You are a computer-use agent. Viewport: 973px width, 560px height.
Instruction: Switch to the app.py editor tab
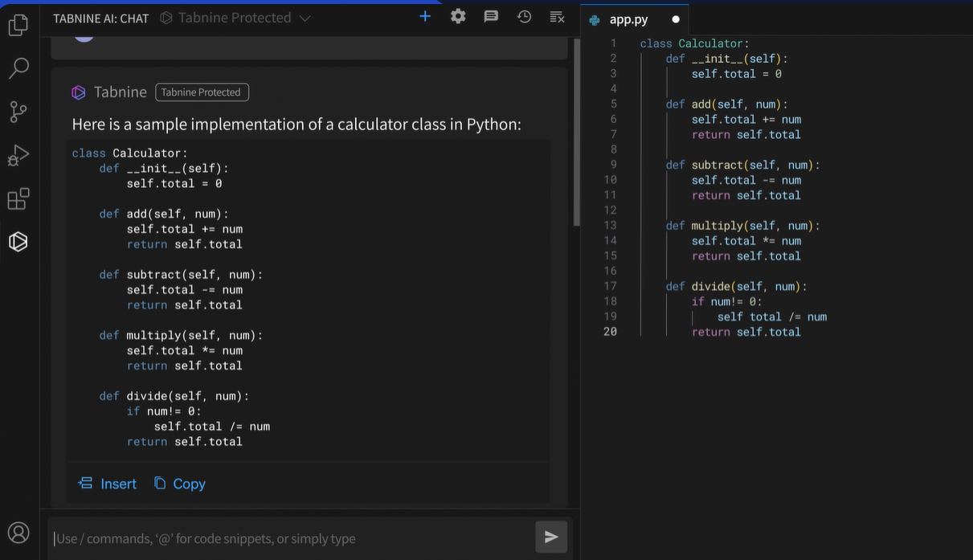point(635,19)
